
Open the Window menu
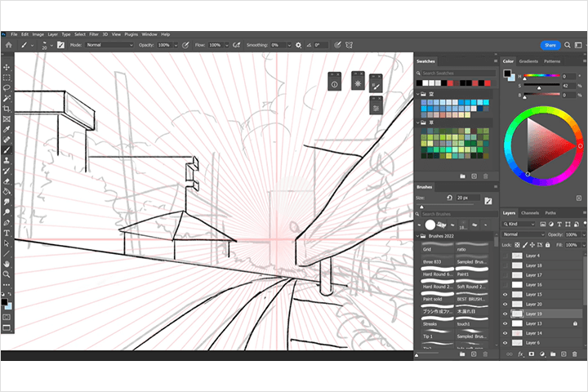[x=149, y=34]
